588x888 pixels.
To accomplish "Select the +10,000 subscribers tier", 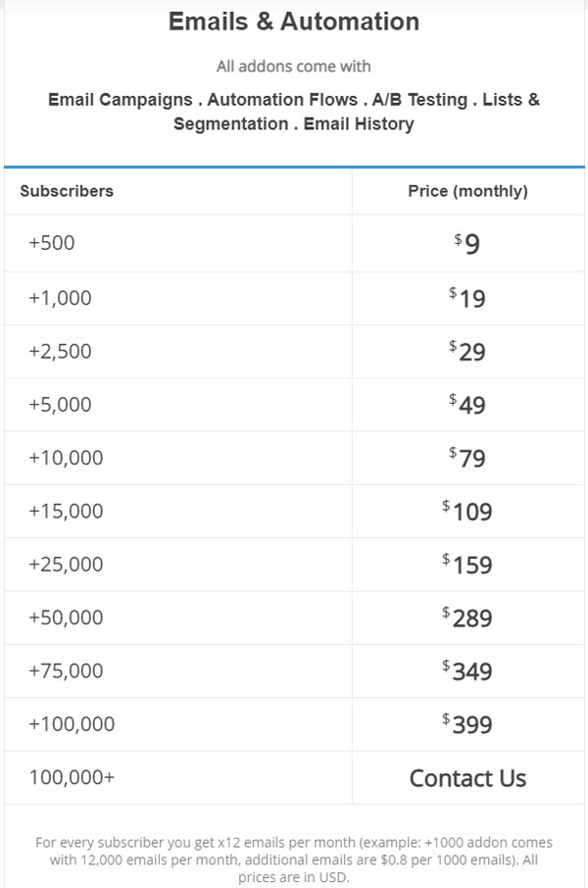I will pos(294,458).
